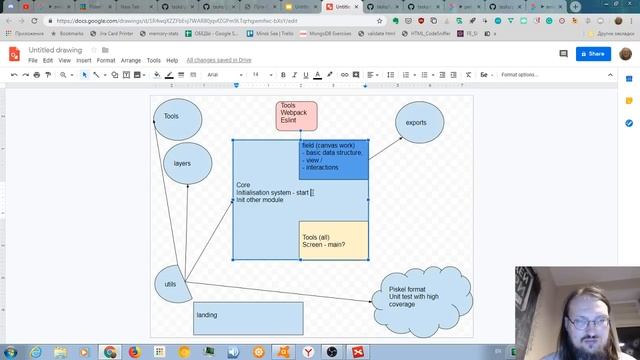Move the drawing using the folder icon
This screenshot has width=640, height=360.
[105, 50]
